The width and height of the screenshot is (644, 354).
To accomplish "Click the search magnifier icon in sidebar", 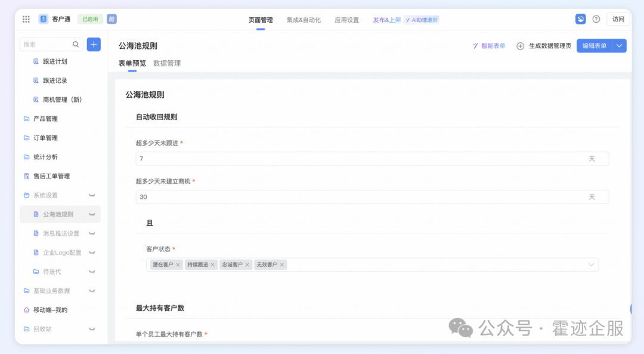I will (x=76, y=44).
